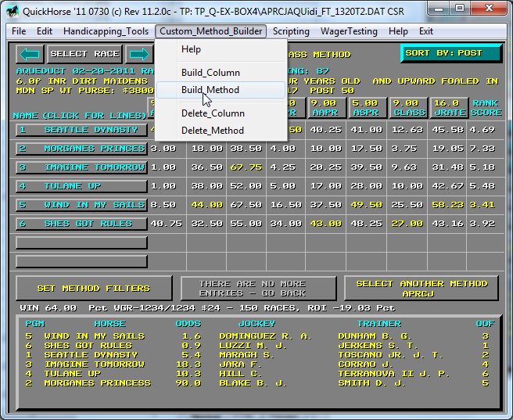513x420 pixels.
Task: Choose Delete_Column from the menu
Action: pyautogui.click(x=213, y=113)
